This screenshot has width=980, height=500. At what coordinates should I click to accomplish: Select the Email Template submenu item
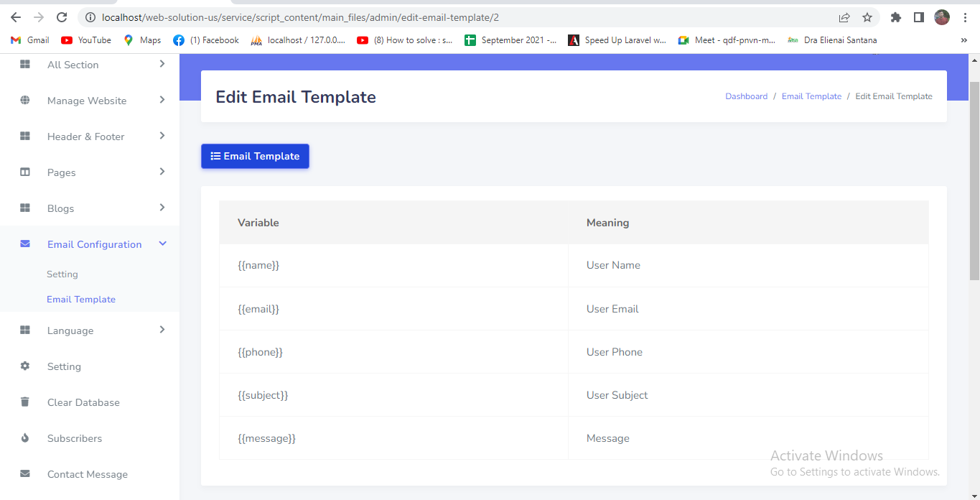pos(81,300)
